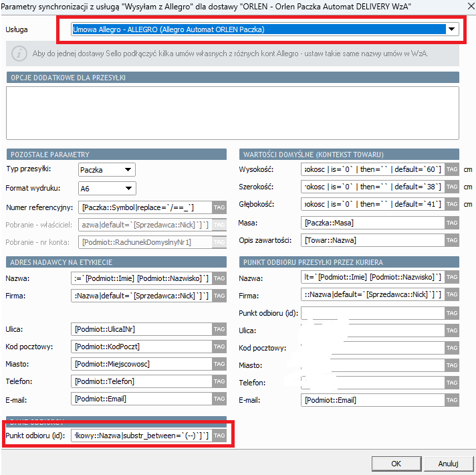The height and width of the screenshot is (475, 476).
Task: Confirm settings with OK button
Action: pos(396,464)
